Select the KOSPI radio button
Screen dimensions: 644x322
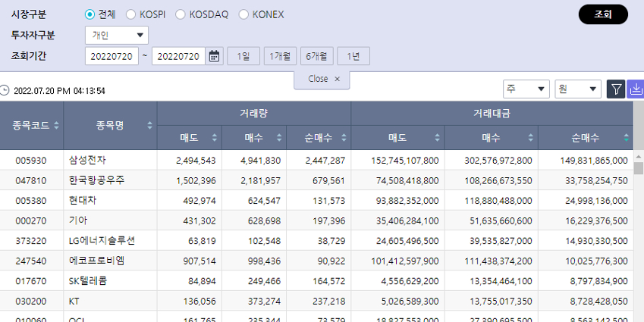[130, 14]
